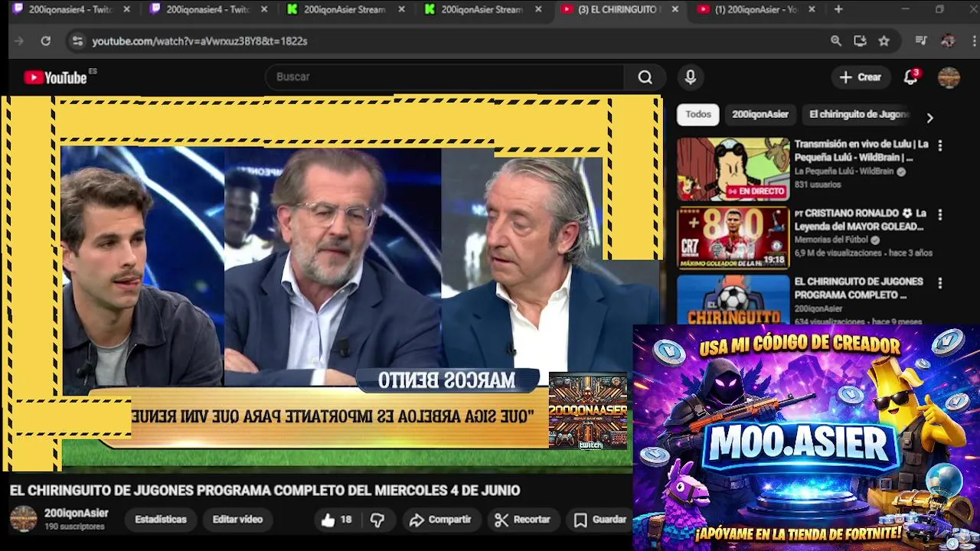Image resolution: width=980 pixels, height=551 pixels.
Task: Save the video with Guardar
Action: tap(601, 520)
